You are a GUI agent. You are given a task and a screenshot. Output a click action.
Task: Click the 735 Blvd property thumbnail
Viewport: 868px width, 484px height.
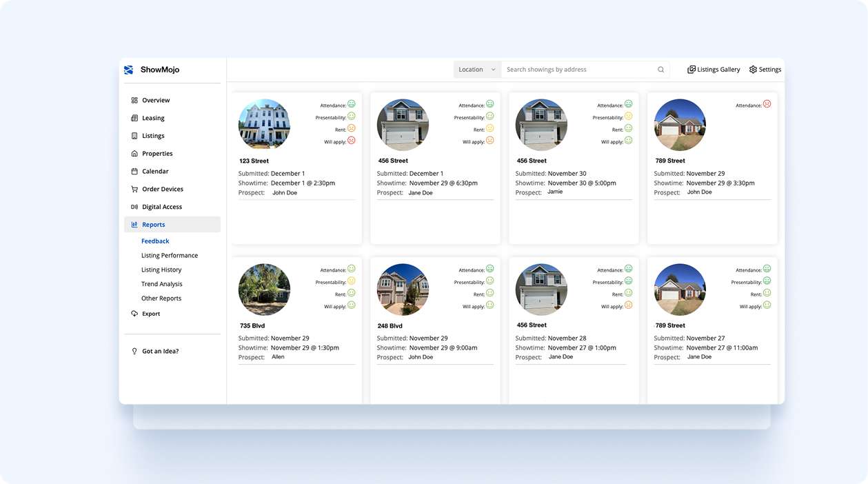[264, 290]
